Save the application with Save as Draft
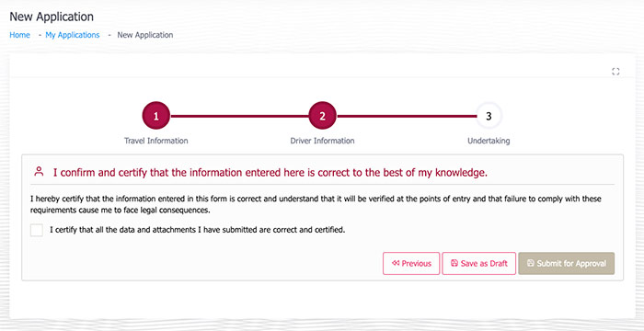The height and width of the screenshot is (331, 644). coord(479,263)
